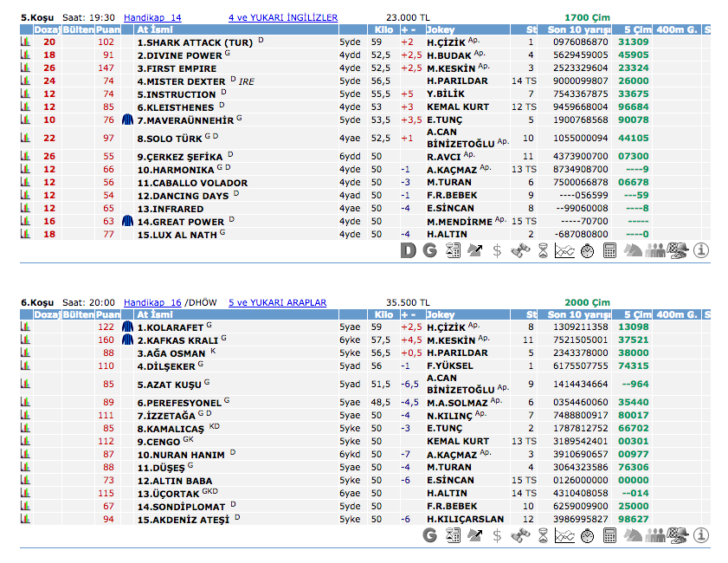The height and width of the screenshot is (563, 728).
Task: Open the line graph icon under race 5
Action: 564,251
